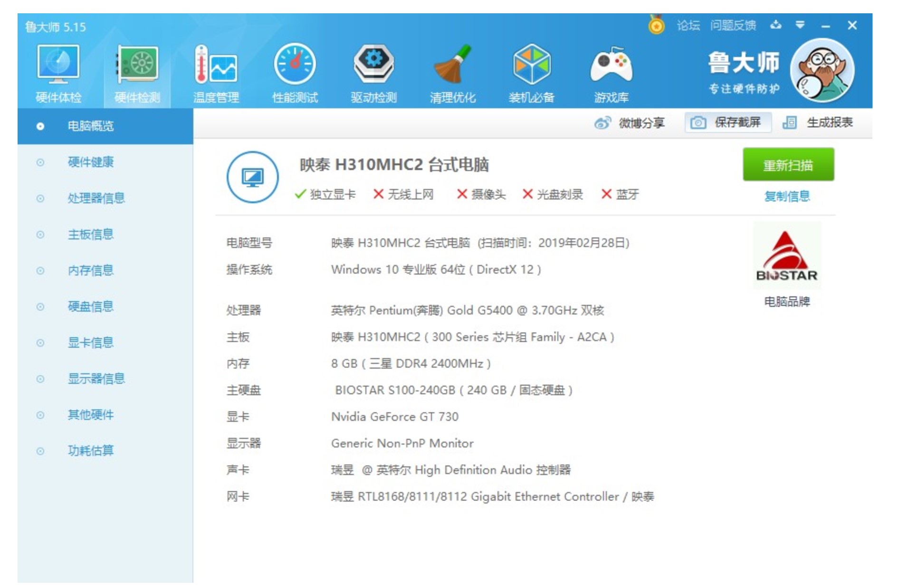The width and height of the screenshot is (908, 588).
Task: Click the gold medal icon in title bar
Action: 656,24
